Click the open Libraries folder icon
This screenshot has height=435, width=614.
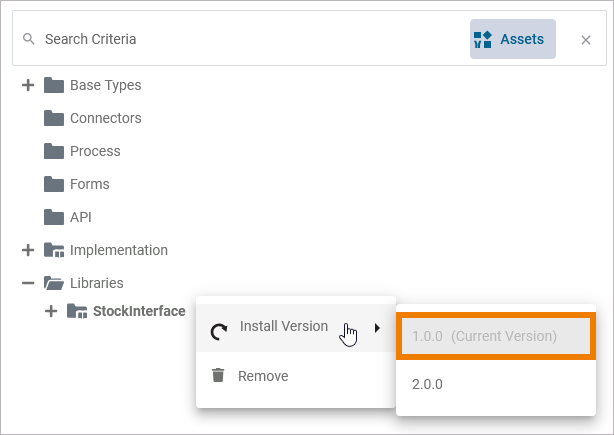tap(54, 283)
